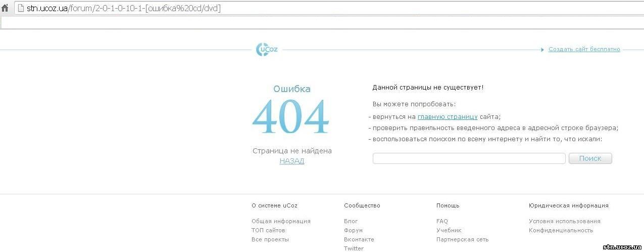Open the FAQ footer link
This screenshot has height=252, width=644.
point(442,221)
